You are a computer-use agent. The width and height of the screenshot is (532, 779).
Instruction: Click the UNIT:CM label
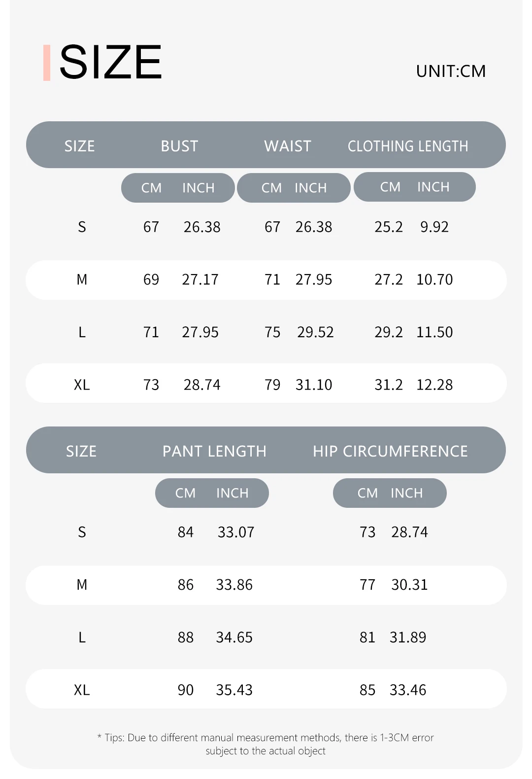click(451, 71)
